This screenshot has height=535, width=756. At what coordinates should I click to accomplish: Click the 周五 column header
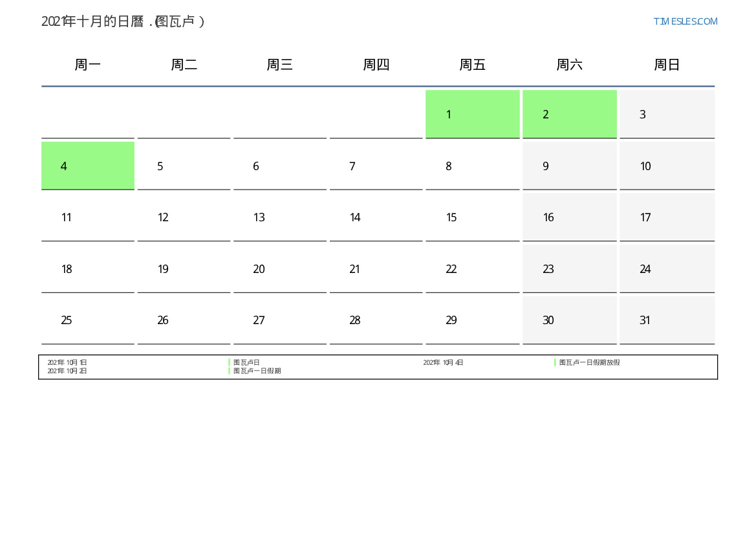point(473,65)
